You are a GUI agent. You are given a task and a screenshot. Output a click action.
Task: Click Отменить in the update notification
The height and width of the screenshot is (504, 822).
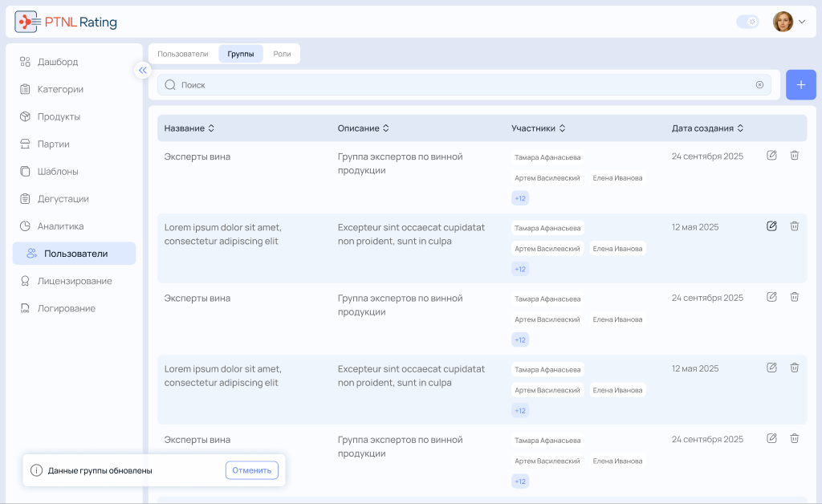pos(251,470)
